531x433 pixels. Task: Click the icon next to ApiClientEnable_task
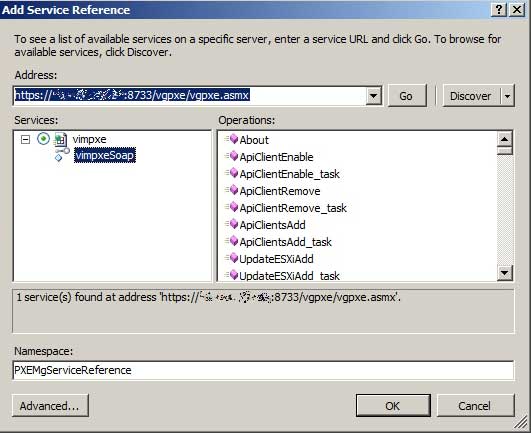click(x=232, y=173)
